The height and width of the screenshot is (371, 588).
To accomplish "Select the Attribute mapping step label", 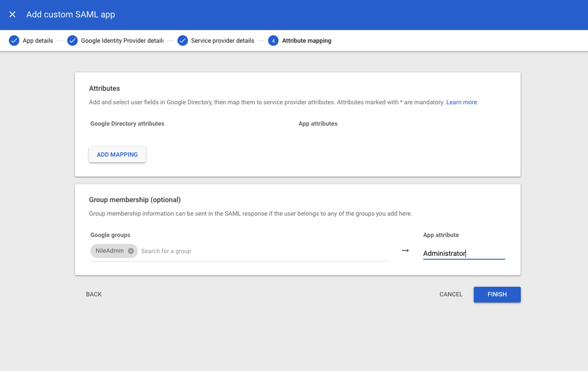I will [306, 41].
